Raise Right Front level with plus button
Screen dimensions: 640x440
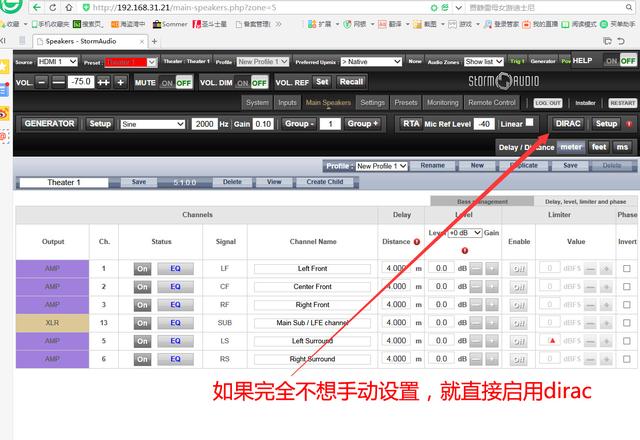(x=492, y=304)
